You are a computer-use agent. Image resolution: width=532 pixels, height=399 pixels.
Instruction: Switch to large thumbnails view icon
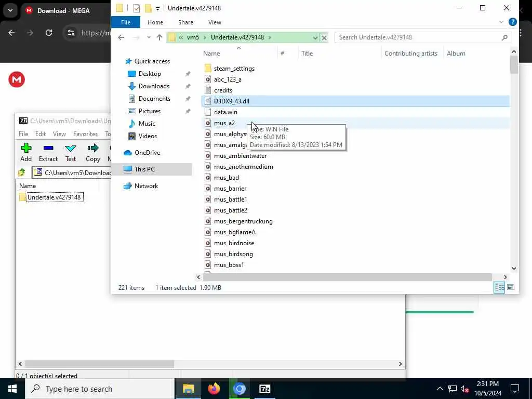click(x=511, y=287)
